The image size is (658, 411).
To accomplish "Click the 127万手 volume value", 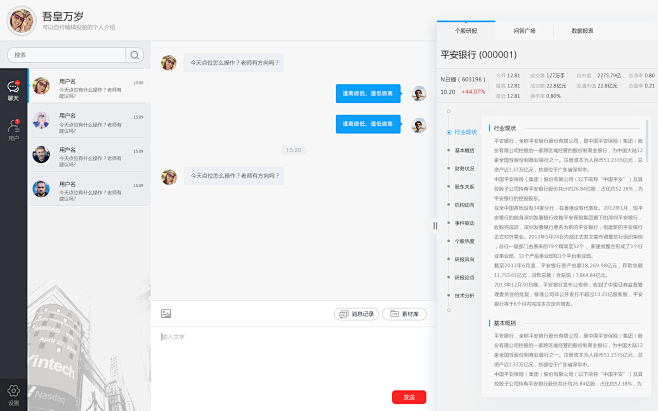I will point(555,76).
